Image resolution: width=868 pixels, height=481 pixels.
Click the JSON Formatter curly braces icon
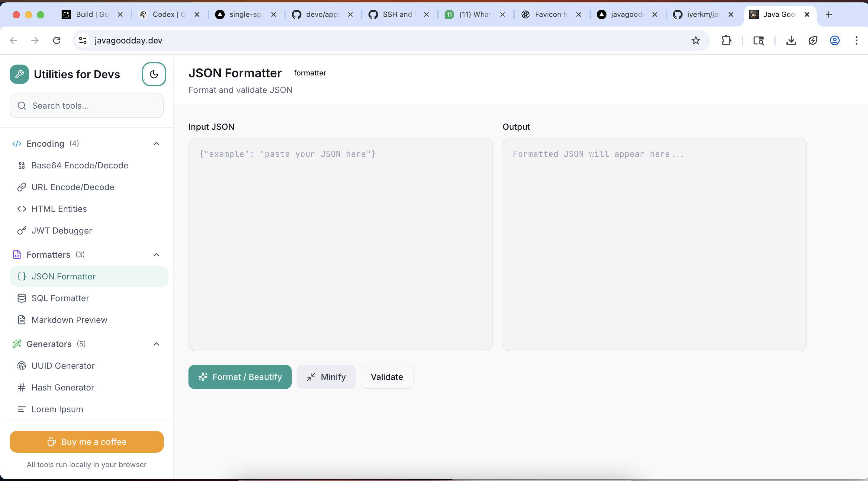(x=21, y=276)
